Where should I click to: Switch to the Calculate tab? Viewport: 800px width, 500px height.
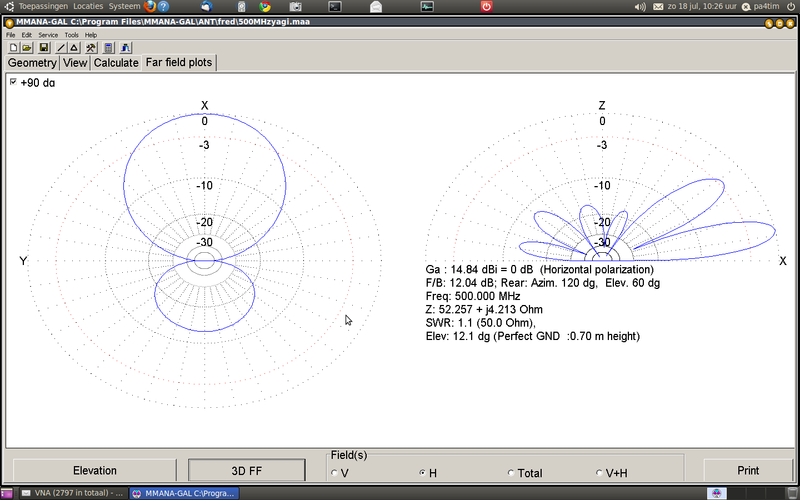116,63
